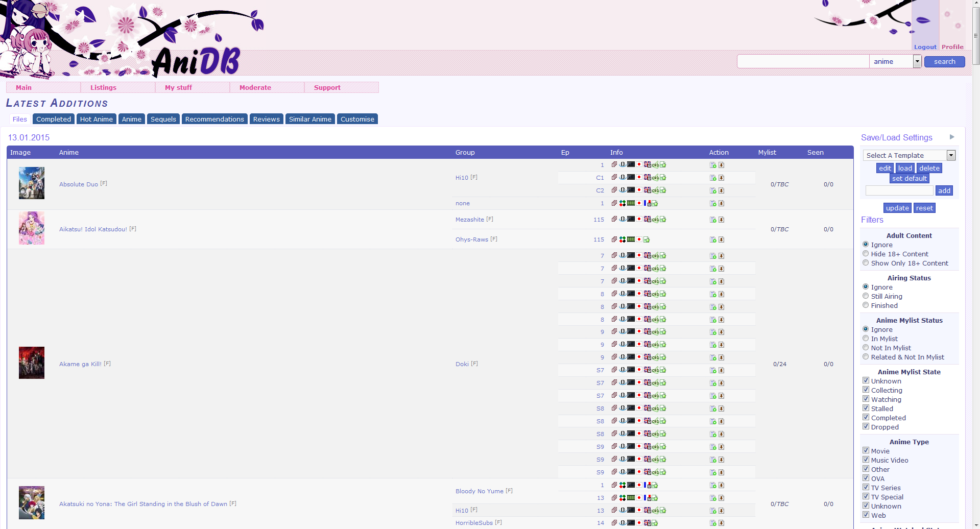980x529 pixels.
Task: Download icon for Absolute Duo episode C2
Action: [x=721, y=190]
